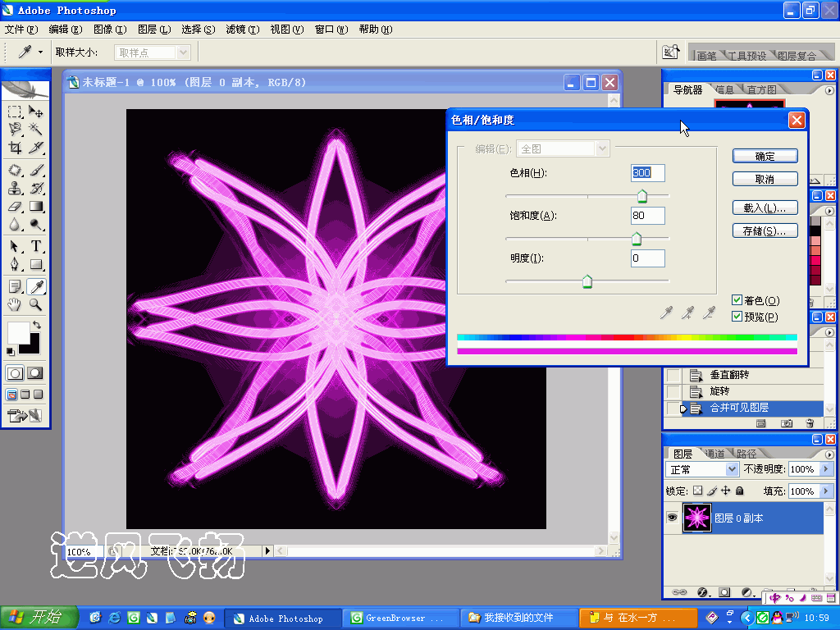
Task: Select the Slice tool
Action: 35,148
